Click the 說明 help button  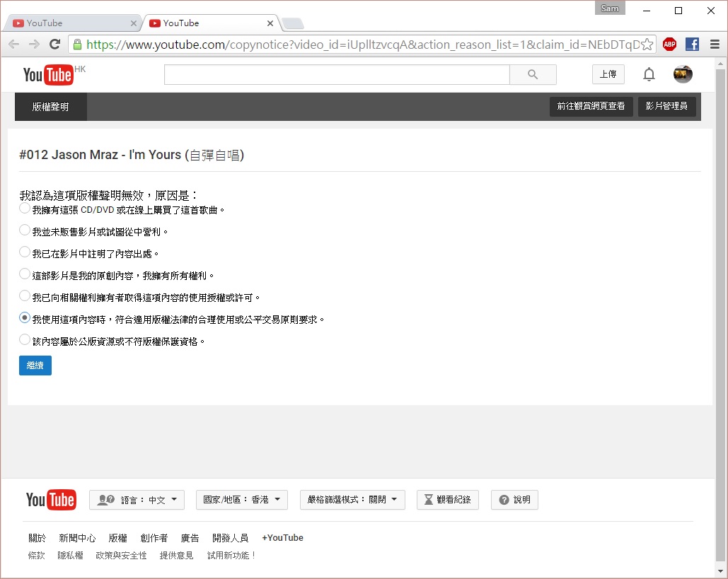point(514,500)
